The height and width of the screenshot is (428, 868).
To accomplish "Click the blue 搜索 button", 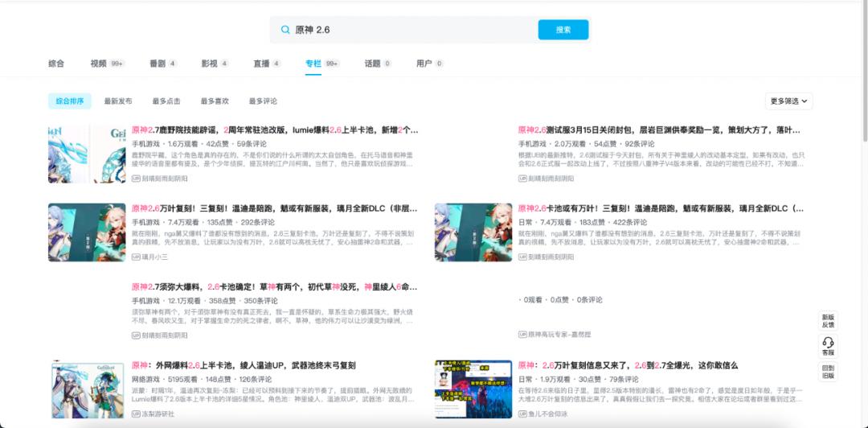I will coord(563,30).
